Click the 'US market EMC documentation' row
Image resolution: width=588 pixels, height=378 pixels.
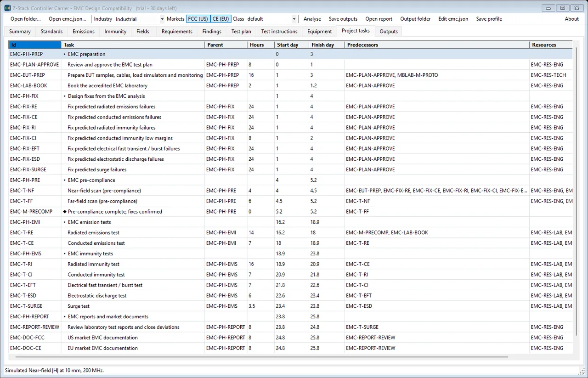coord(291,338)
